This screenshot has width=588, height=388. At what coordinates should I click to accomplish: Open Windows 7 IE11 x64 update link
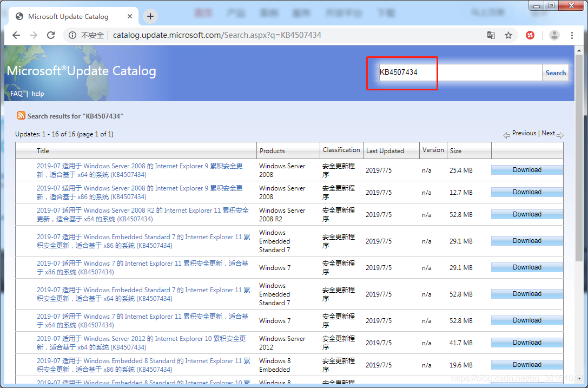coord(142,321)
